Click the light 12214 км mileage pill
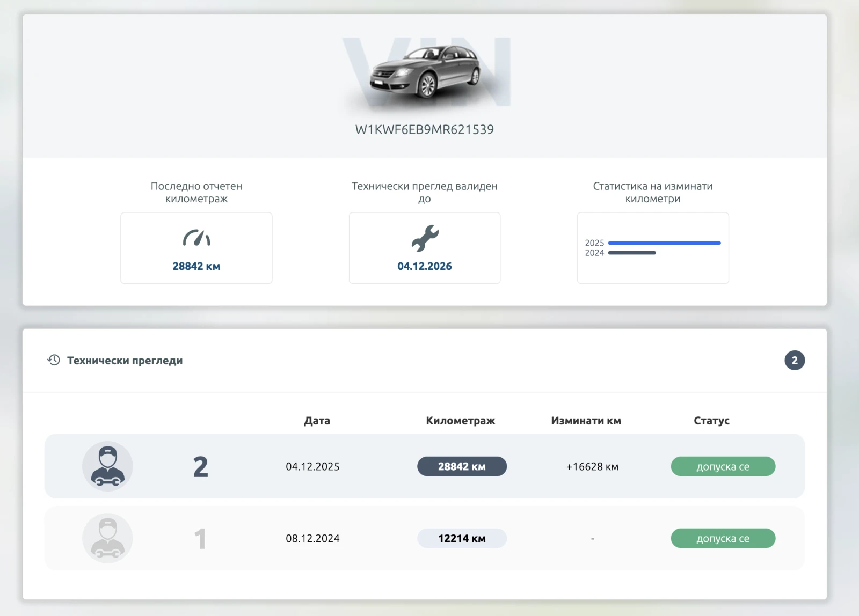The height and width of the screenshot is (616, 859). pos(462,538)
